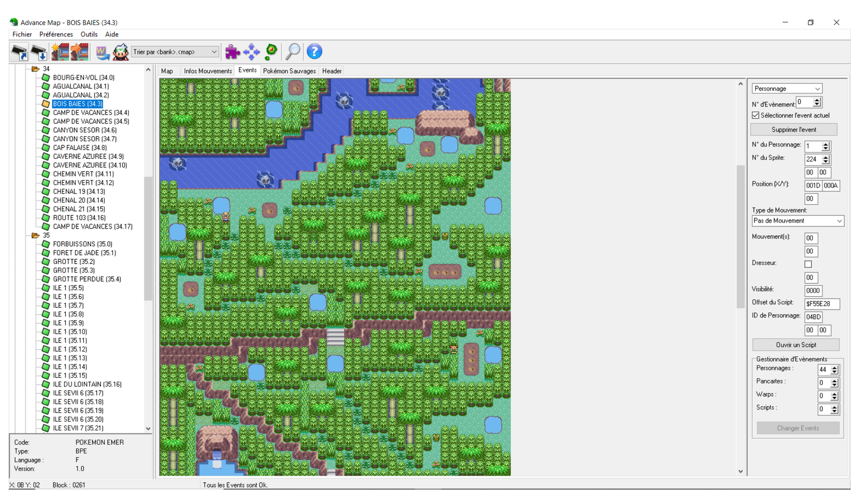Viewport: 855px width, 504px height.
Task: Increase the Warps count spinner
Action: pyautogui.click(x=834, y=394)
